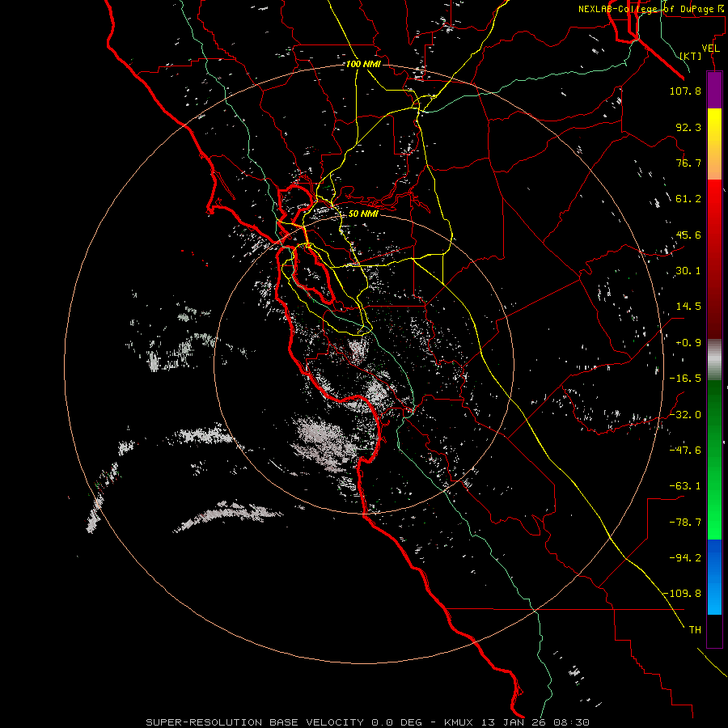Click the purple segment of velocity color bar
This screenshot has width=728, height=728.
714,90
